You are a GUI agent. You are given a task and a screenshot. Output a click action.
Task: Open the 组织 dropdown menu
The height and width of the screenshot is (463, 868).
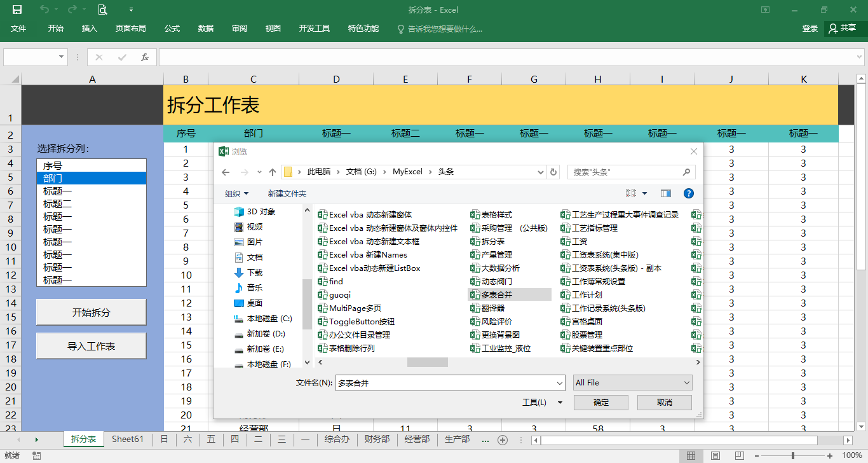pos(236,193)
